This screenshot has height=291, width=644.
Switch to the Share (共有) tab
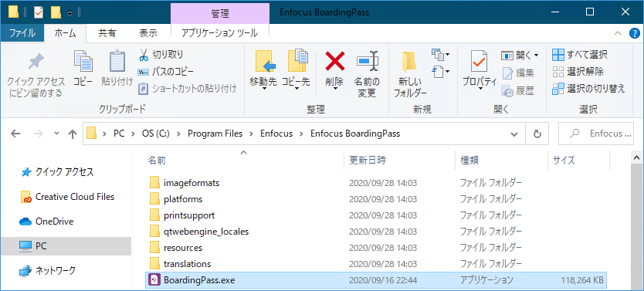107,33
